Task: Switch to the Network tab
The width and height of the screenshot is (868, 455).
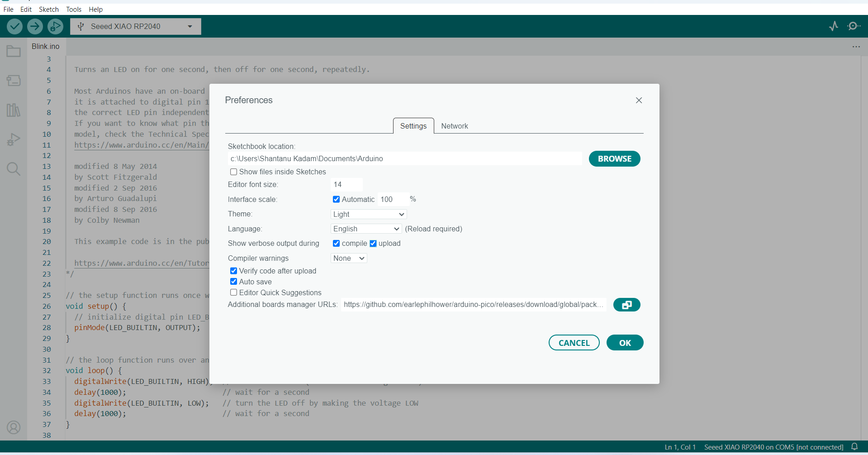Action: (455, 126)
